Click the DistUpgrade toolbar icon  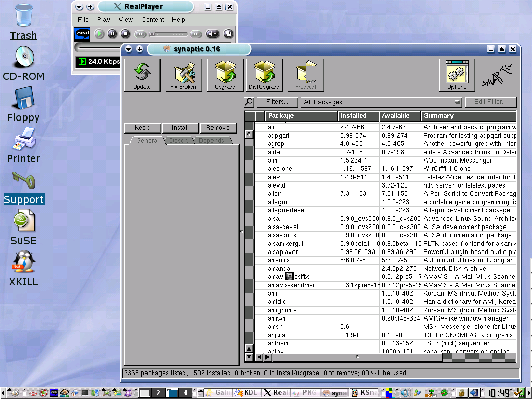point(264,75)
